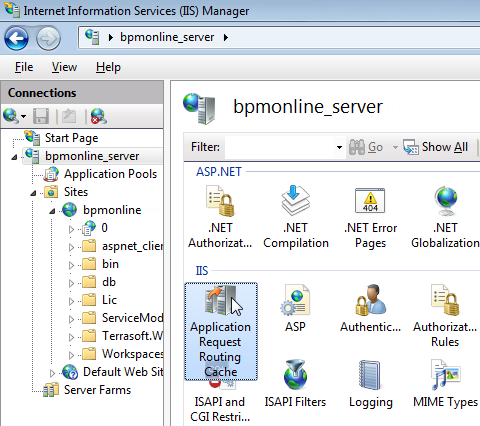Select the bpmonline_server node in tree
480x426 pixels.
92,156
